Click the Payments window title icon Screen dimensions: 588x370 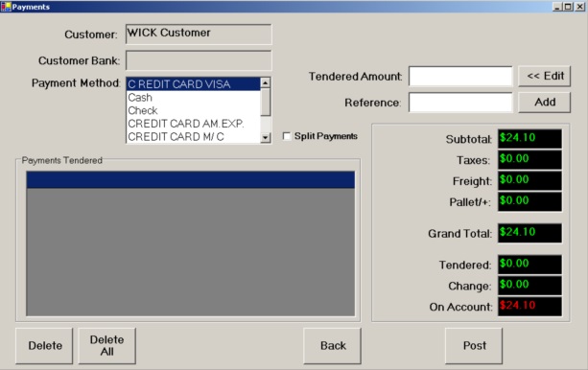click(x=6, y=7)
